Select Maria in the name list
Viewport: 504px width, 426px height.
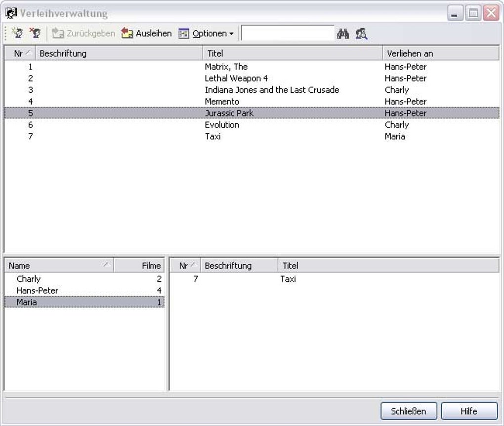pyautogui.click(x=84, y=302)
